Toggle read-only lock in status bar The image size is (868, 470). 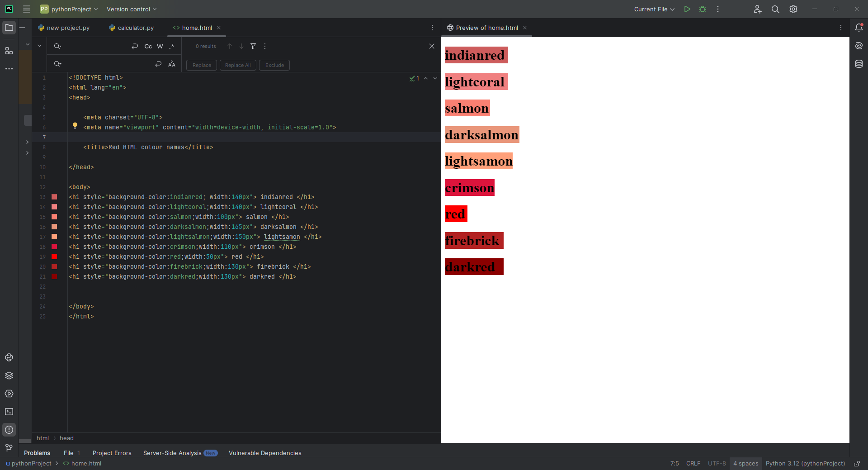pyautogui.click(x=857, y=464)
